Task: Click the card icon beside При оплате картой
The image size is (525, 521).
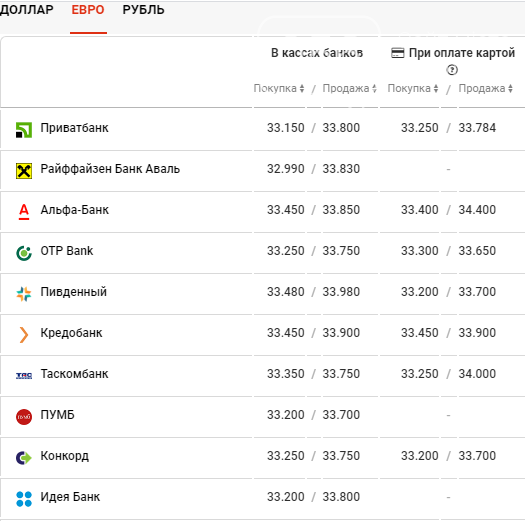Action: click(x=398, y=53)
